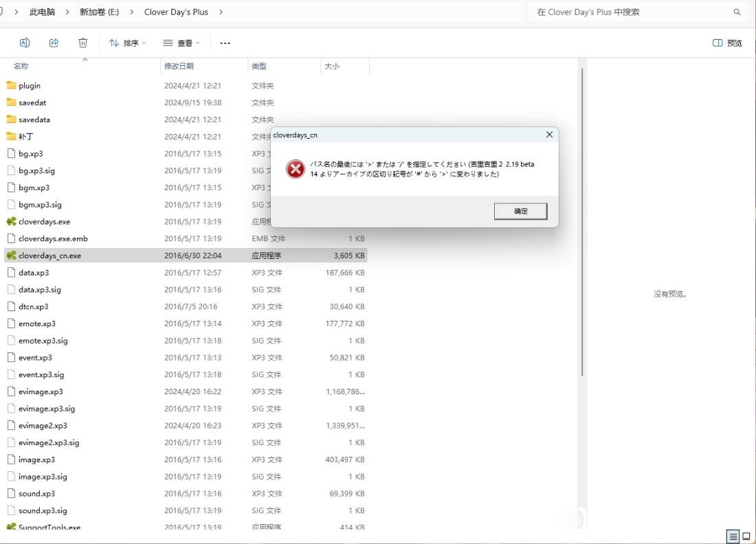The image size is (756, 544).
Task: Expand chevron after 此电脑 breadcrumb
Action: pos(67,12)
